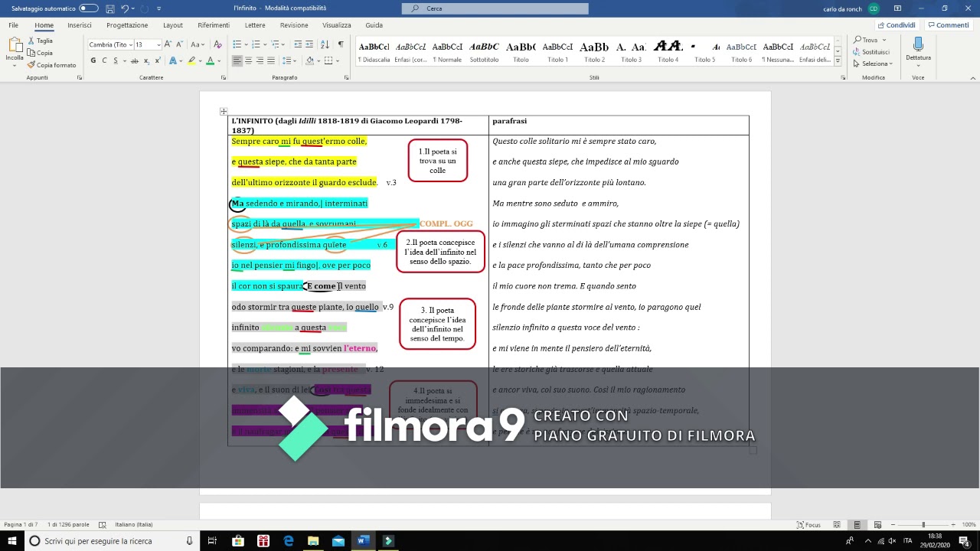The image size is (980, 551).
Task: Center align text
Action: (249, 60)
